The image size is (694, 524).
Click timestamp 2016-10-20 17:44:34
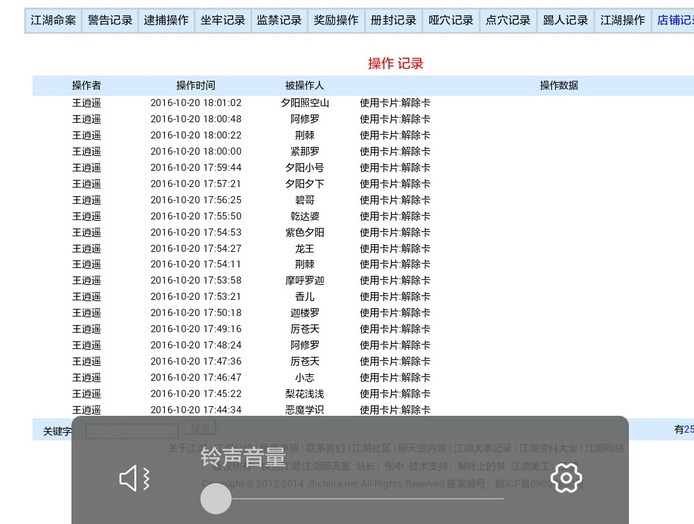tap(196, 410)
